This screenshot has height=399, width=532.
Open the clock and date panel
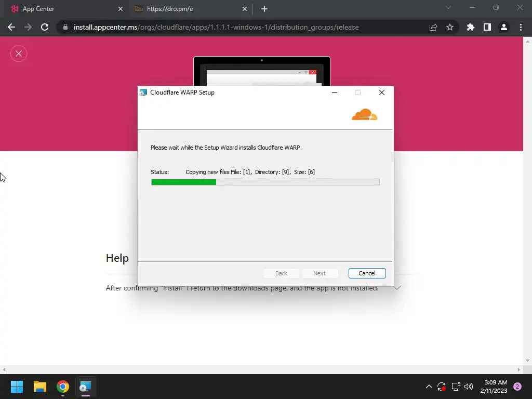pos(494,387)
